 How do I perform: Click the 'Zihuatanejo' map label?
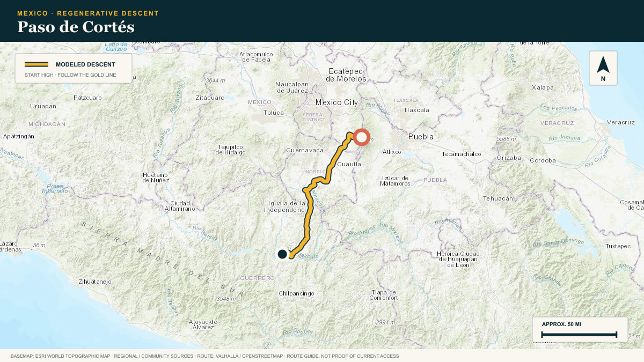coord(95,281)
